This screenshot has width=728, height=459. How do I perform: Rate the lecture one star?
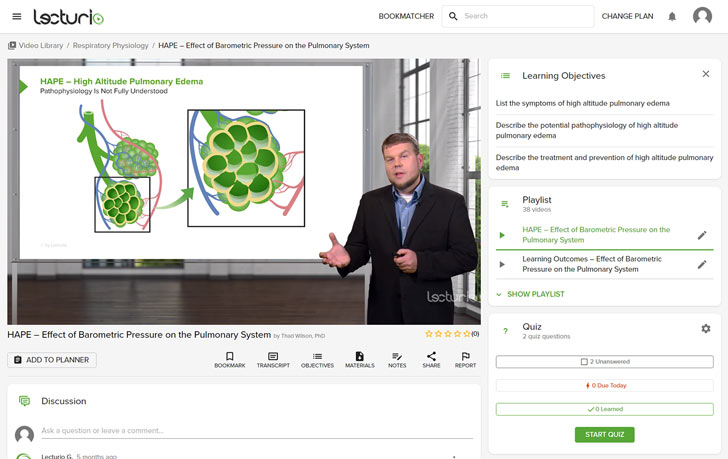click(429, 334)
